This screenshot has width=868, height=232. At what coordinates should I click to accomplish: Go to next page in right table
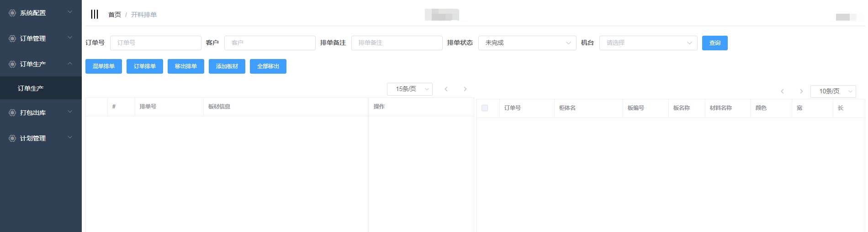[x=801, y=92]
